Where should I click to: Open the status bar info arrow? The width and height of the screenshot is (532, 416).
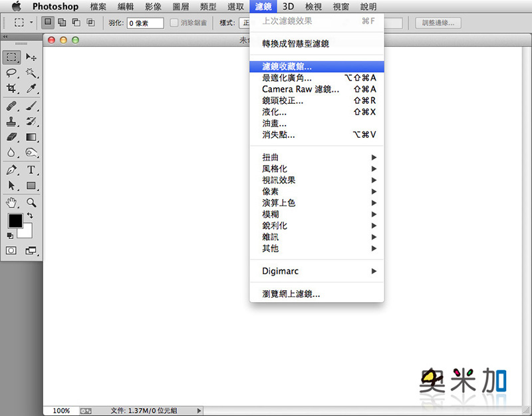coord(199,411)
